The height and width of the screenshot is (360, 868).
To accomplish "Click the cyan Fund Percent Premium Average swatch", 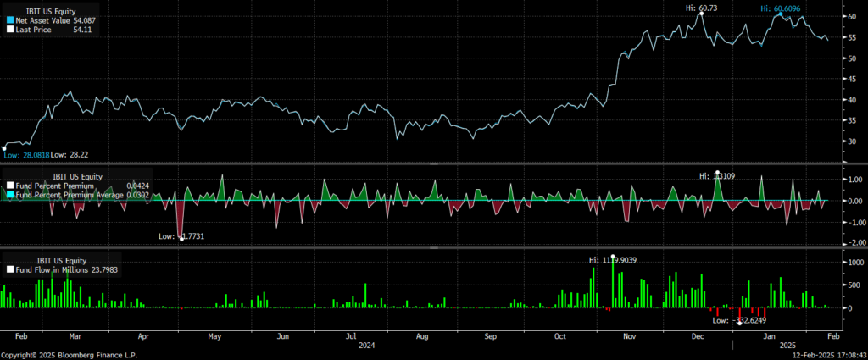I will coord(10,195).
